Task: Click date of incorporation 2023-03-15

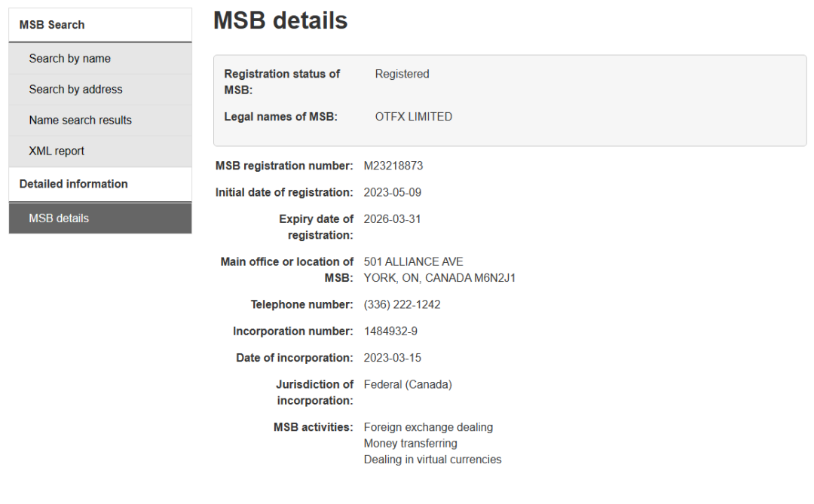Action: [x=393, y=358]
